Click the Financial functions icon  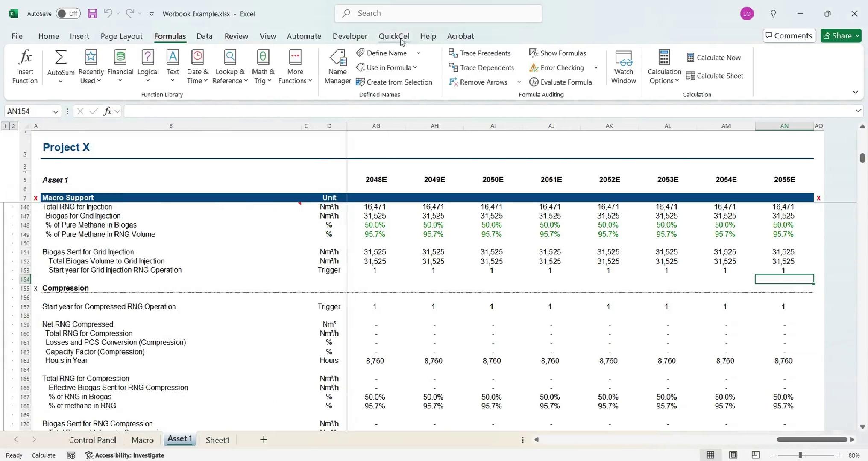tap(120, 57)
